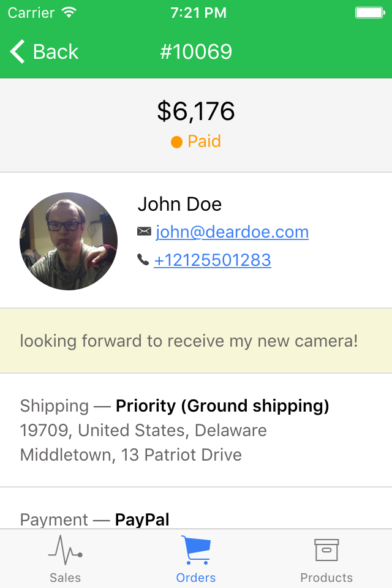Click the orange Paid status dot

(176, 142)
